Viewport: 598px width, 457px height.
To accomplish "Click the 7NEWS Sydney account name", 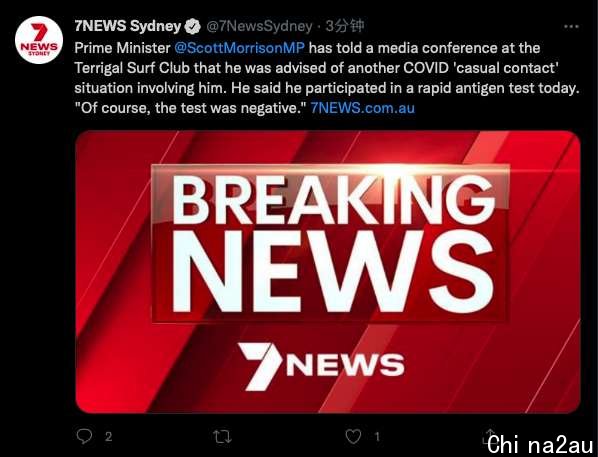I will pos(128,26).
